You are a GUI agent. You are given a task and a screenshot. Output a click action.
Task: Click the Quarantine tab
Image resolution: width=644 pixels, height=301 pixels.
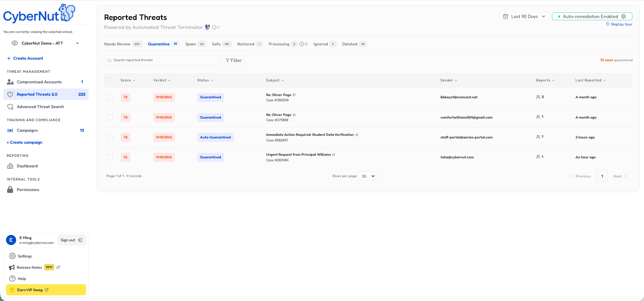(x=163, y=44)
